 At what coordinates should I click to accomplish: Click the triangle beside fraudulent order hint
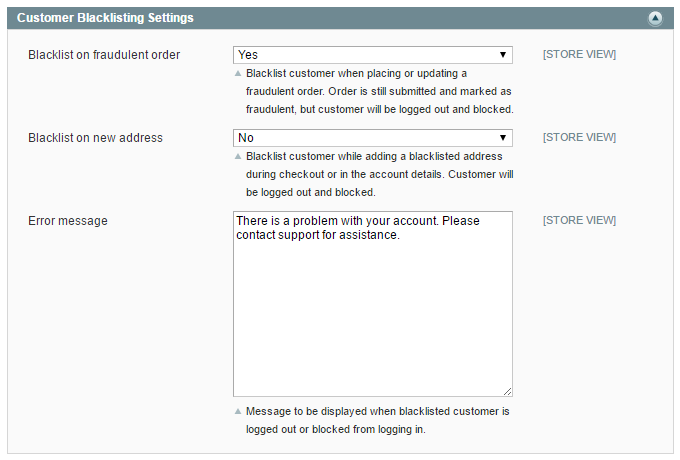point(238,73)
